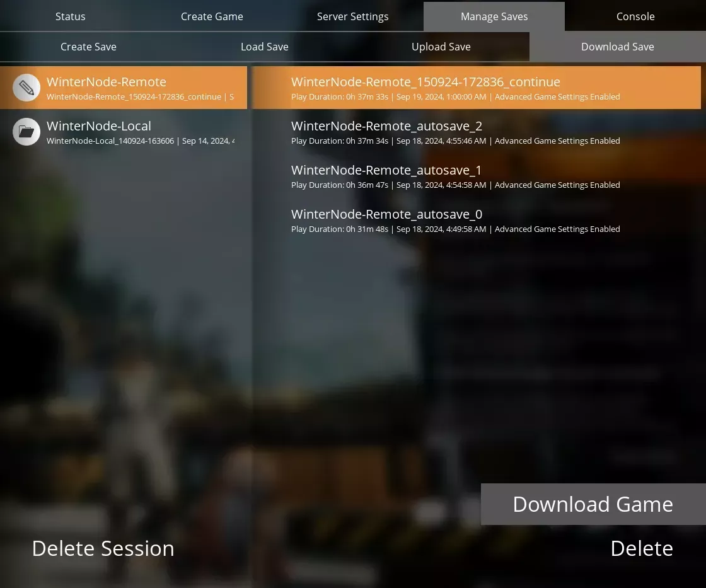706x588 pixels.
Task: Switch to the Status tab
Action: pyautogui.click(x=70, y=16)
